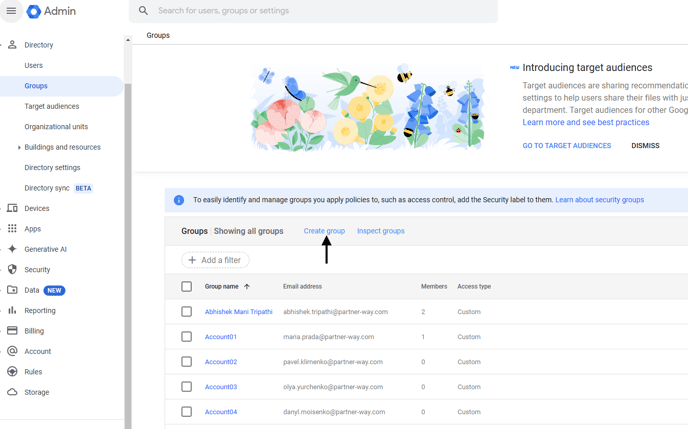Image resolution: width=688 pixels, height=429 pixels.
Task: Open Reporting chart icon in sidebar
Action: click(x=12, y=311)
